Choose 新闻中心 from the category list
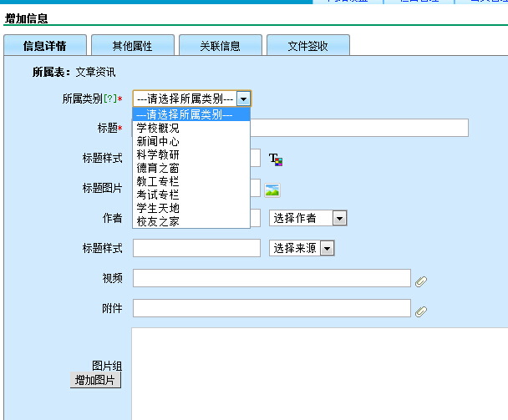Screen dimensions: 508x420 [x=158, y=142]
